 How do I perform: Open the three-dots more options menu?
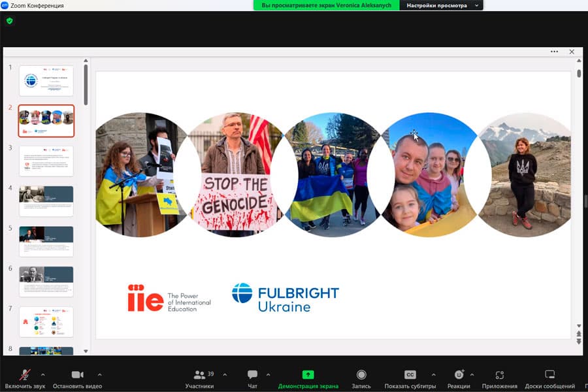click(554, 52)
